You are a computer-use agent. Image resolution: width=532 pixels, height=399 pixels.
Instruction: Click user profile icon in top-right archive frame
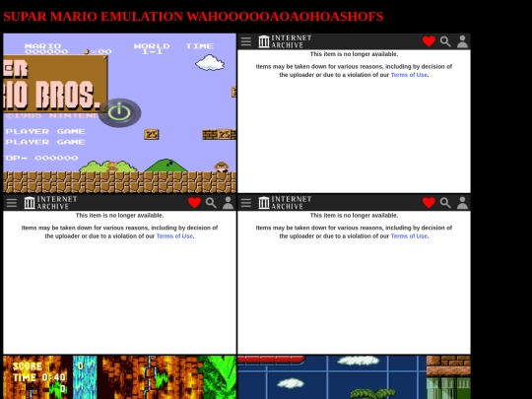point(462,41)
